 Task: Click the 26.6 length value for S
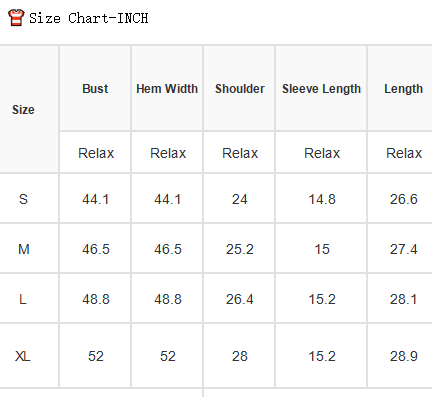click(404, 199)
